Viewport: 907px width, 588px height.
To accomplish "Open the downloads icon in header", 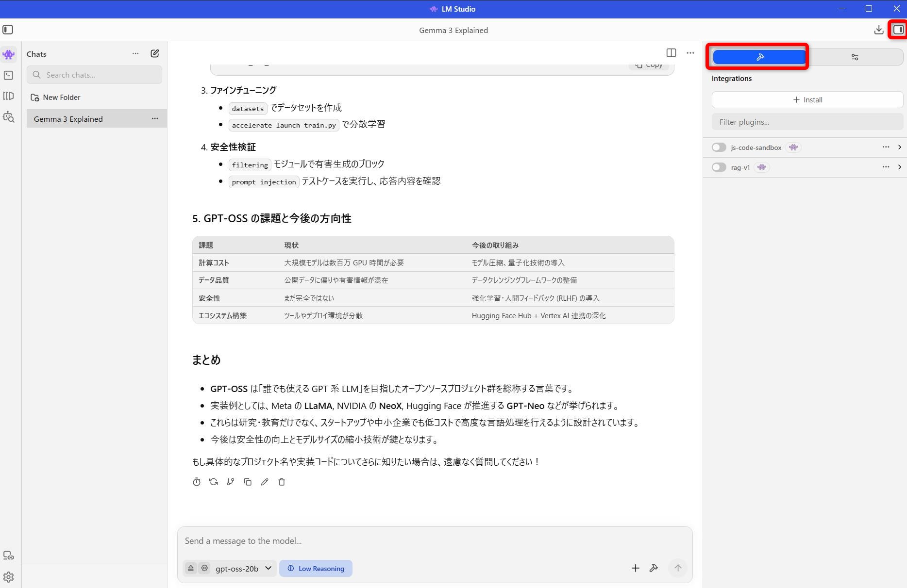I will click(878, 30).
